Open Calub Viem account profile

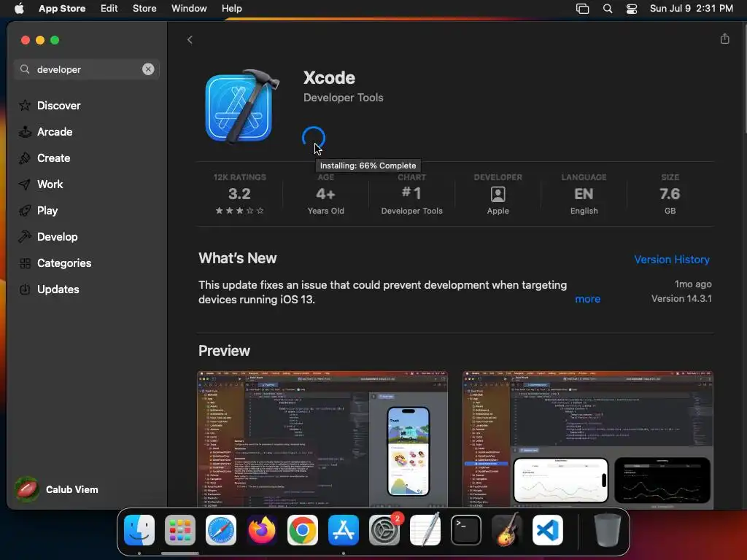[x=57, y=489]
